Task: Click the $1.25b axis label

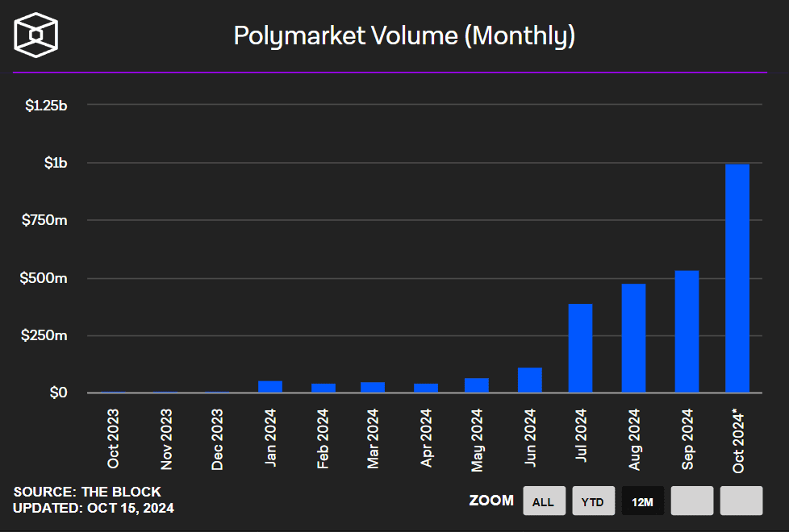Action: pyautogui.click(x=46, y=105)
